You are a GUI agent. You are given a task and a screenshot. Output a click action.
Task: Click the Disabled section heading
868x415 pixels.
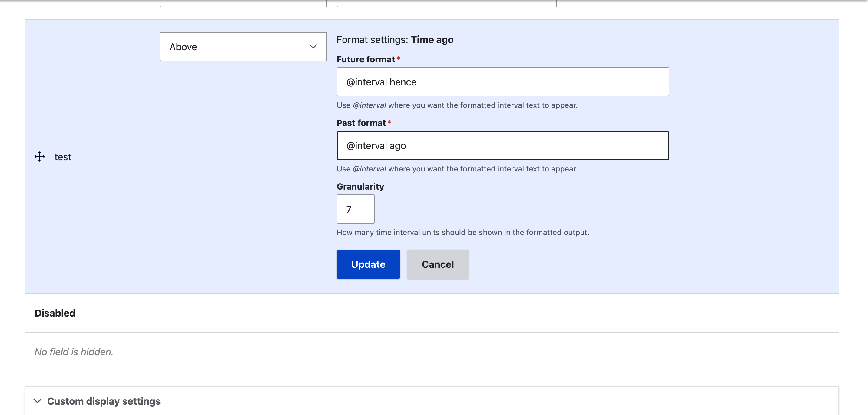coord(55,313)
